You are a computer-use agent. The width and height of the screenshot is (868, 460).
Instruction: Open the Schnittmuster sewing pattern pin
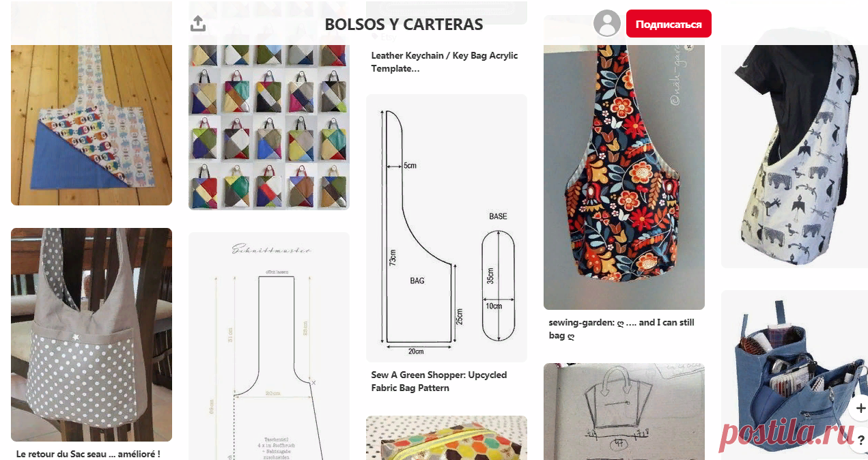pyautogui.click(x=269, y=346)
